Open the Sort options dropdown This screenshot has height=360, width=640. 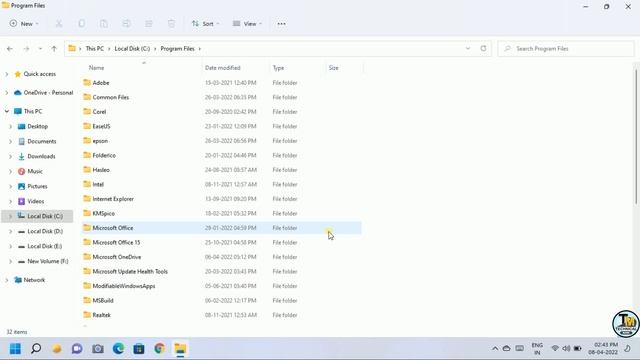click(205, 24)
